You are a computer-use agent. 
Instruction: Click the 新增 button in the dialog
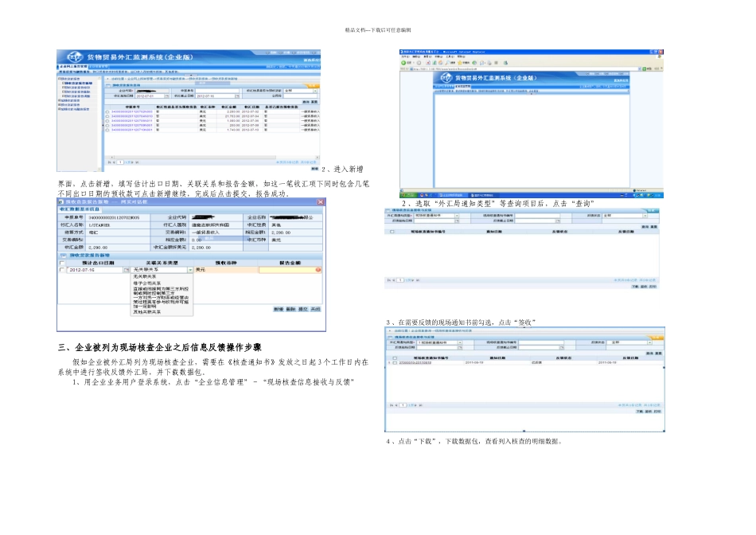point(279,308)
